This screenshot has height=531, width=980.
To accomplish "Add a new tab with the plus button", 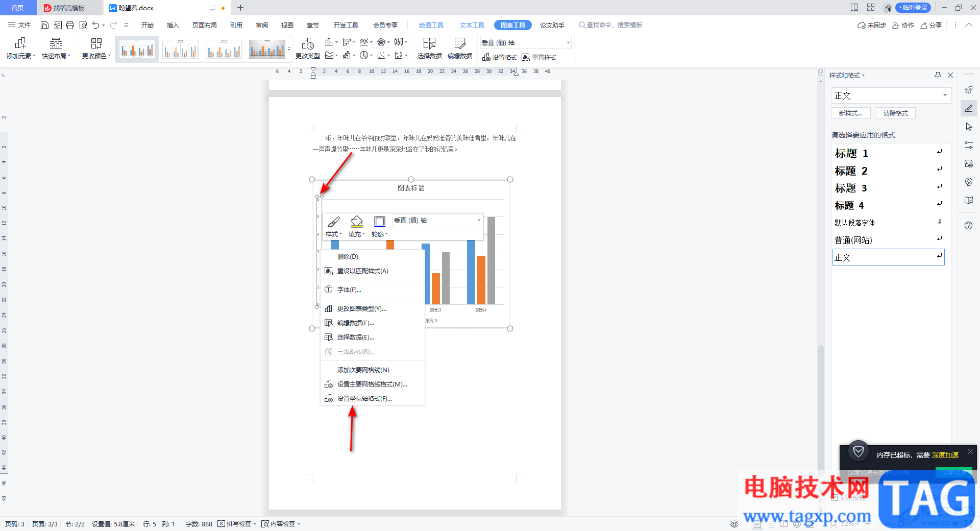I will pos(240,8).
